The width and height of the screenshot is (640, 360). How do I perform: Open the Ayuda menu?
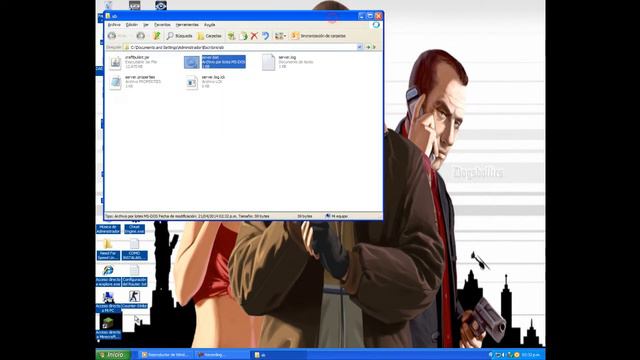tap(209, 25)
